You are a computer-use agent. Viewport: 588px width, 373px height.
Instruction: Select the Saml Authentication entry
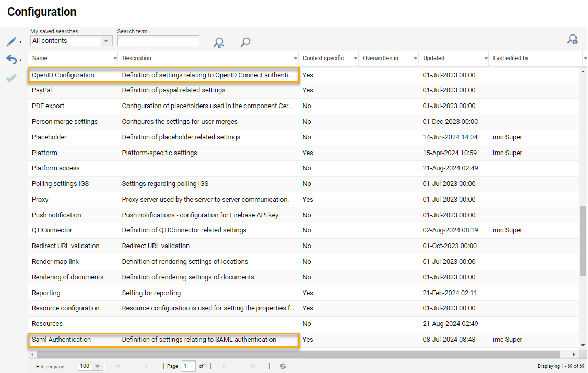point(61,340)
